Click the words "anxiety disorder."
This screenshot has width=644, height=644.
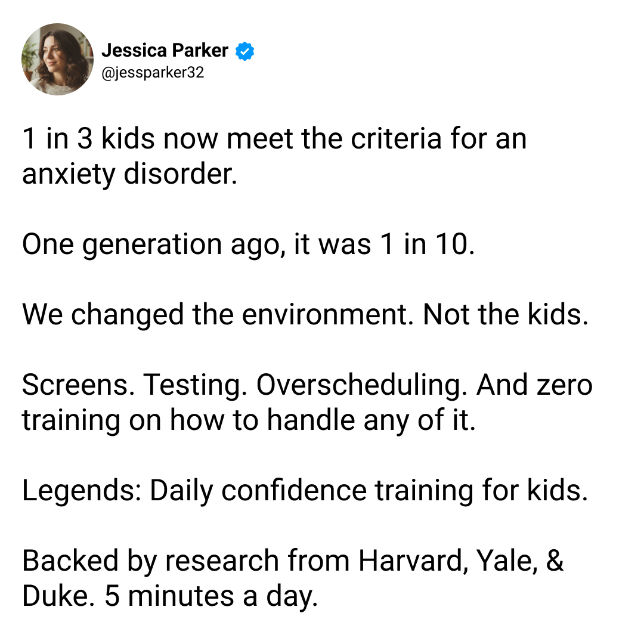point(130,174)
